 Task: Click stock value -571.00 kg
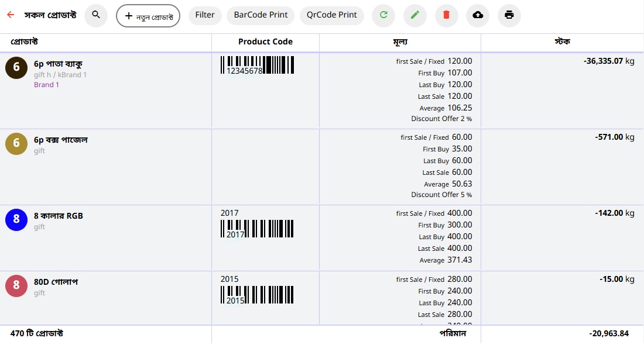click(x=614, y=137)
